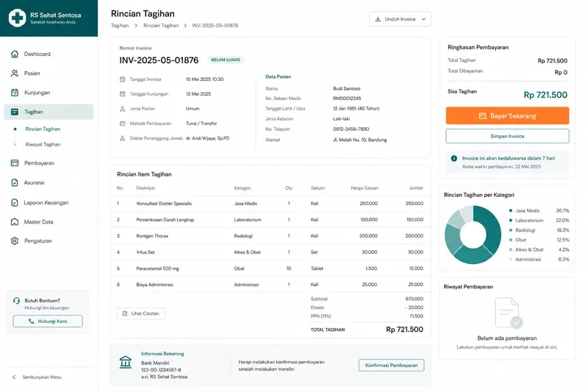588x392 pixels.
Task: Click the headset icon beside Butuh Bantuan
Action: pyautogui.click(x=16, y=301)
